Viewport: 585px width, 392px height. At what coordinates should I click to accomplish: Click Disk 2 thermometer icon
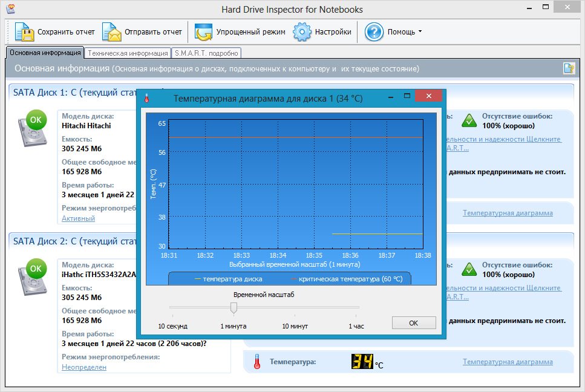pyautogui.click(x=257, y=361)
